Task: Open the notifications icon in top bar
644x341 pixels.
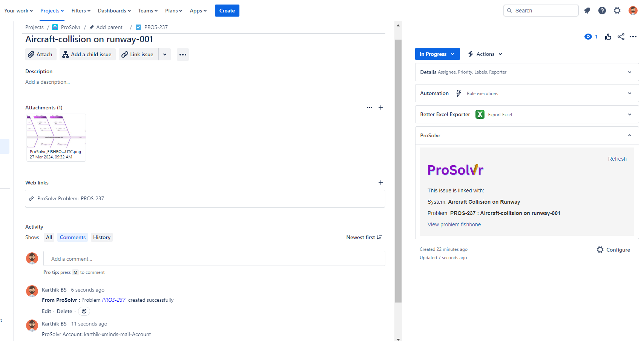Action: point(587,11)
